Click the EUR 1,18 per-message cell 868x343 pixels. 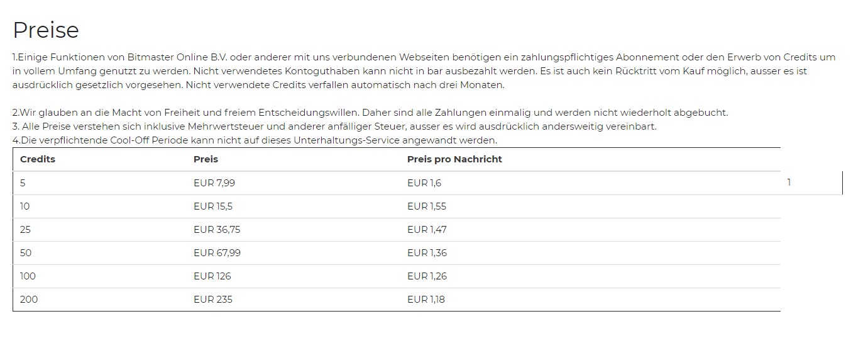[x=426, y=300]
